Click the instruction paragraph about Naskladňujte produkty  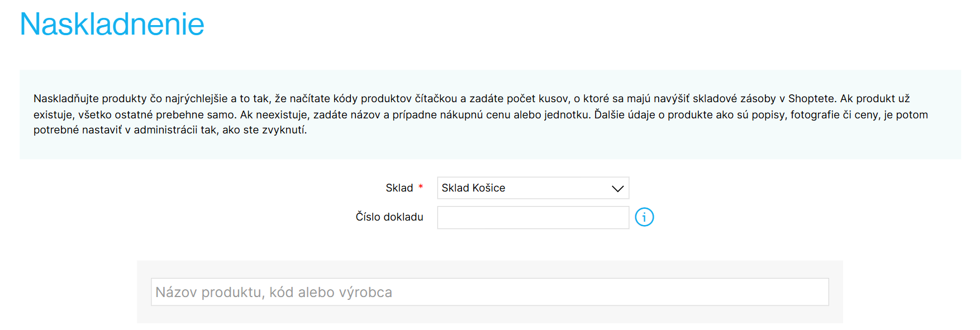tap(481, 114)
